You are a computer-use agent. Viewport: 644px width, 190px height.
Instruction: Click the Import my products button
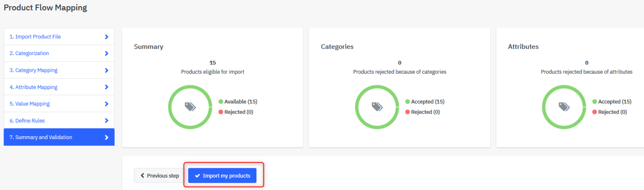pos(222,176)
